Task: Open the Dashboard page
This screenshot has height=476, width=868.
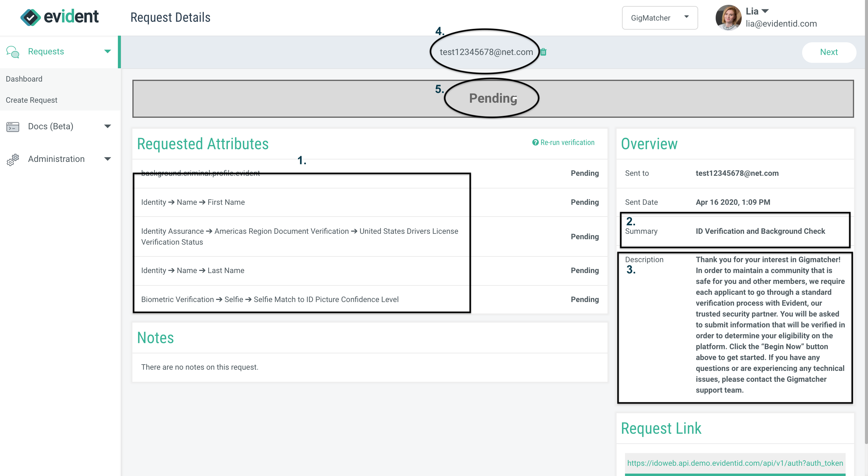Action: pos(24,79)
